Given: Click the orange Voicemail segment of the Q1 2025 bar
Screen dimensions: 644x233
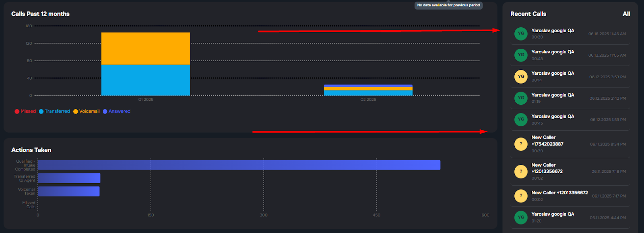Looking at the screenshot, I should click(146, 49).
